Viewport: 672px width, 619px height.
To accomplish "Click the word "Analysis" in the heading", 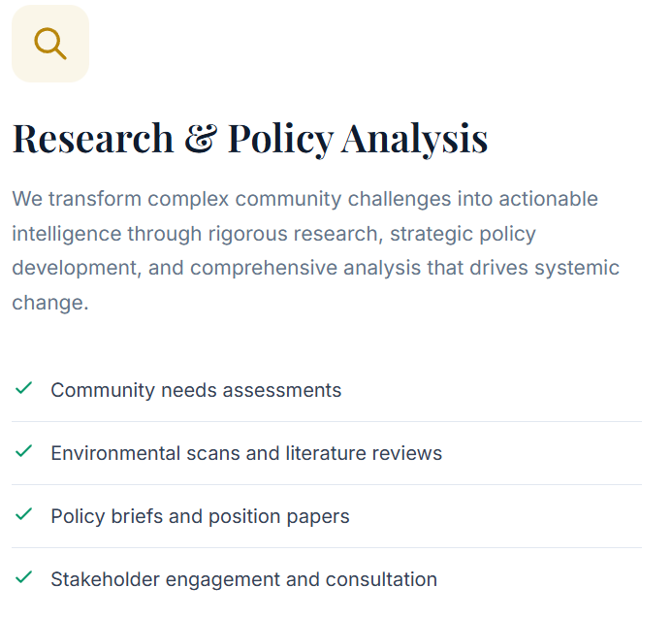I will [x=414, y=139].
